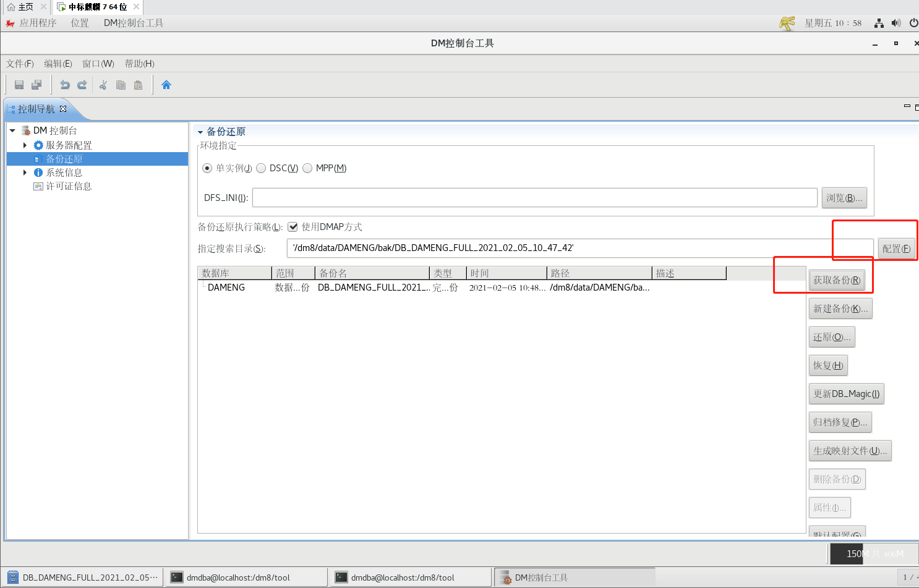Open the 帮助(H) menu
Screen dimensions: 919x588
140,64
